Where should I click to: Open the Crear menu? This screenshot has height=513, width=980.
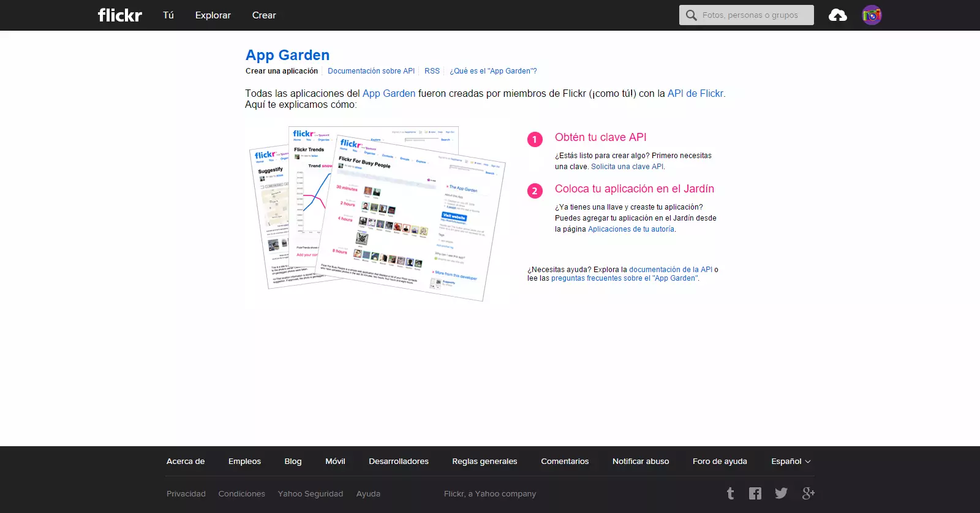point(264,15)
